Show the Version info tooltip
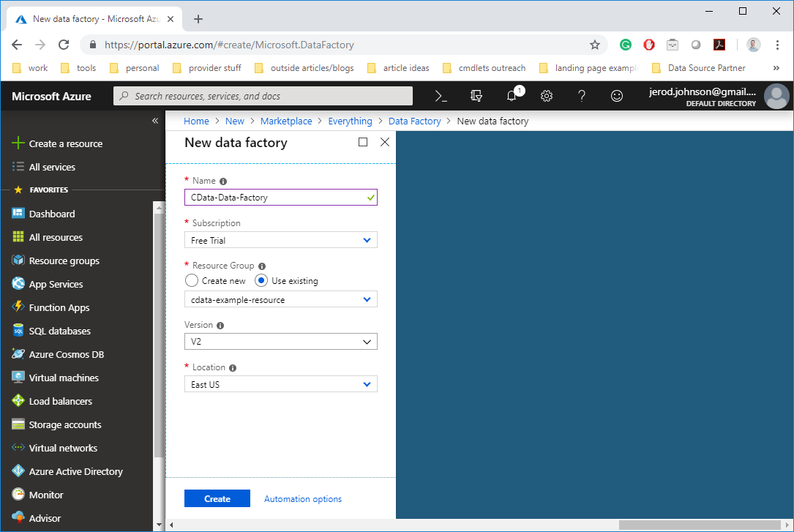794x532 pixels. tap(220, 326)
